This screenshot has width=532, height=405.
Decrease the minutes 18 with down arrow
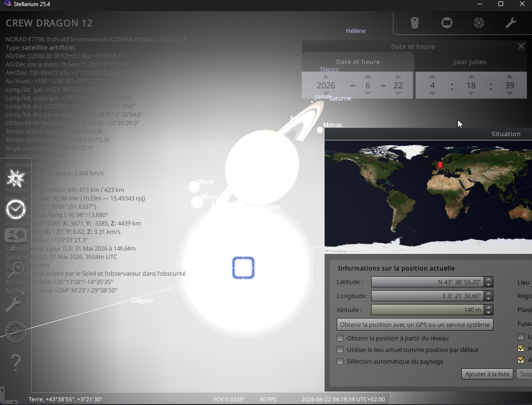(471, 93)
